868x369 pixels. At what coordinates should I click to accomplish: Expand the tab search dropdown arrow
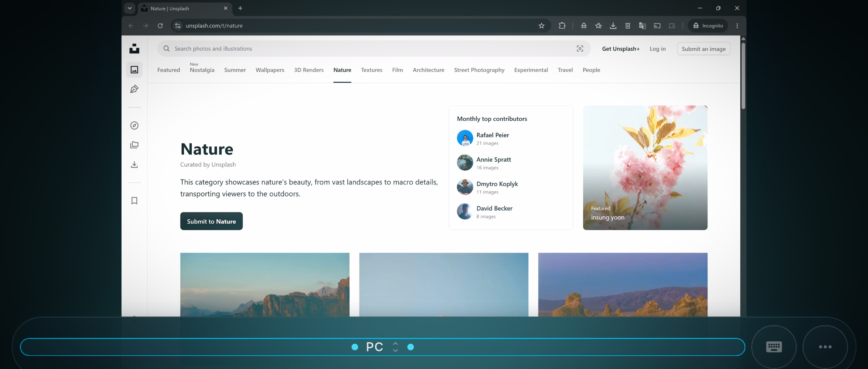(x=129, y=8)
